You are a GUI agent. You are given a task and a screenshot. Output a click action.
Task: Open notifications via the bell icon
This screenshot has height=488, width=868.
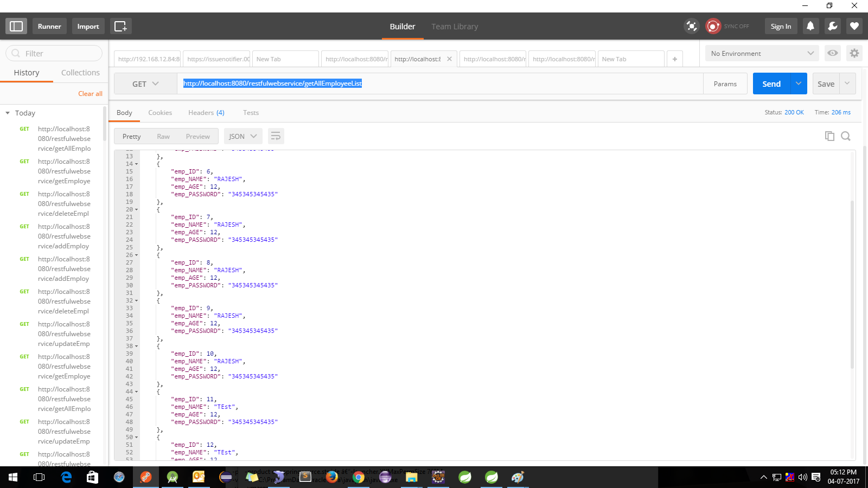(x=810, y=26)
